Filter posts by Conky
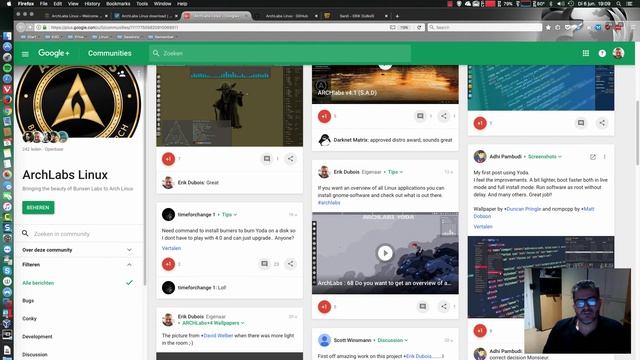640x360 pixels. [29, 319]
